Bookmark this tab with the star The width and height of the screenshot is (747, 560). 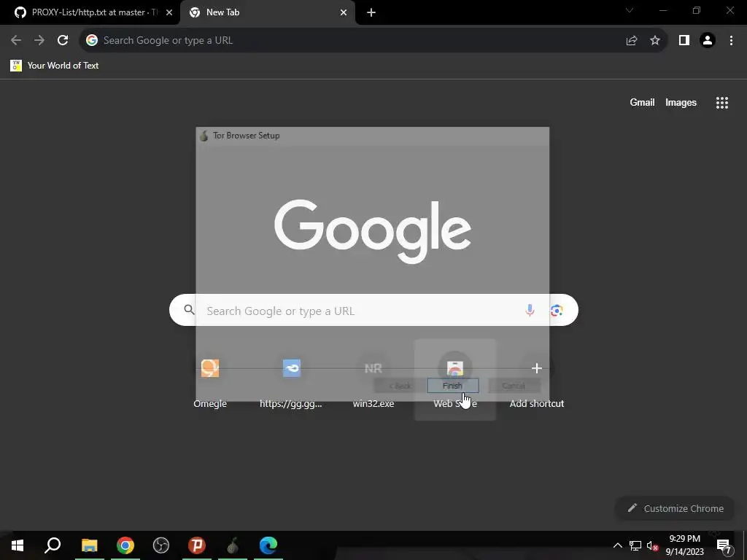[655, 40]
